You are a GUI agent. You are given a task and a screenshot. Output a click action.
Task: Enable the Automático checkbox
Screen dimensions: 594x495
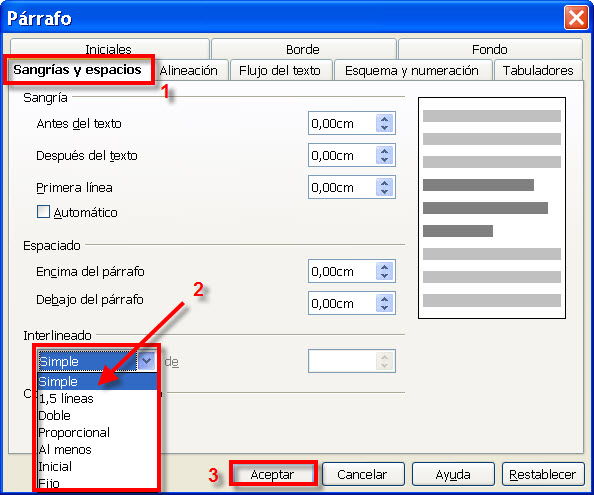43,212
